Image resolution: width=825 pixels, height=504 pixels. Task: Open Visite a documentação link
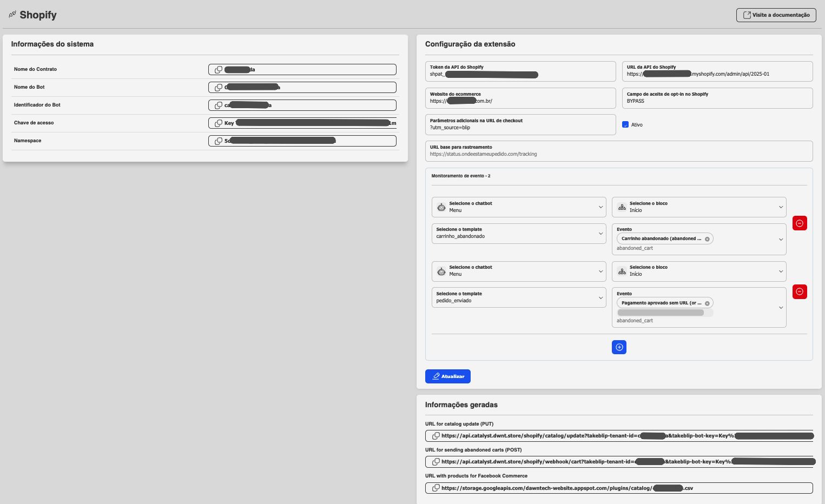click(x=776, y=15)
